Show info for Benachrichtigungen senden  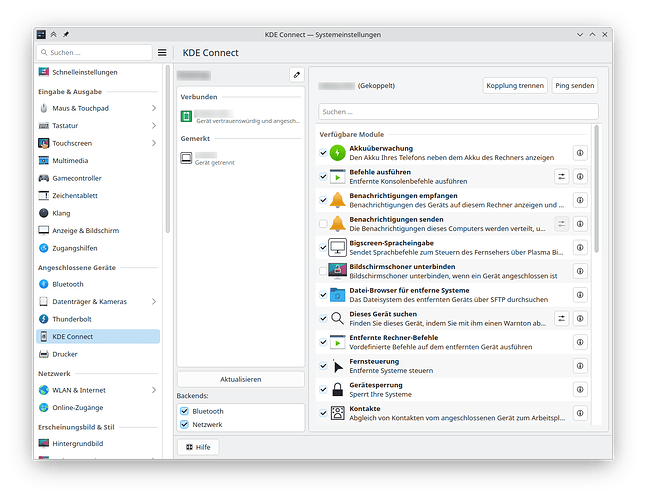[x=580, y=224]
